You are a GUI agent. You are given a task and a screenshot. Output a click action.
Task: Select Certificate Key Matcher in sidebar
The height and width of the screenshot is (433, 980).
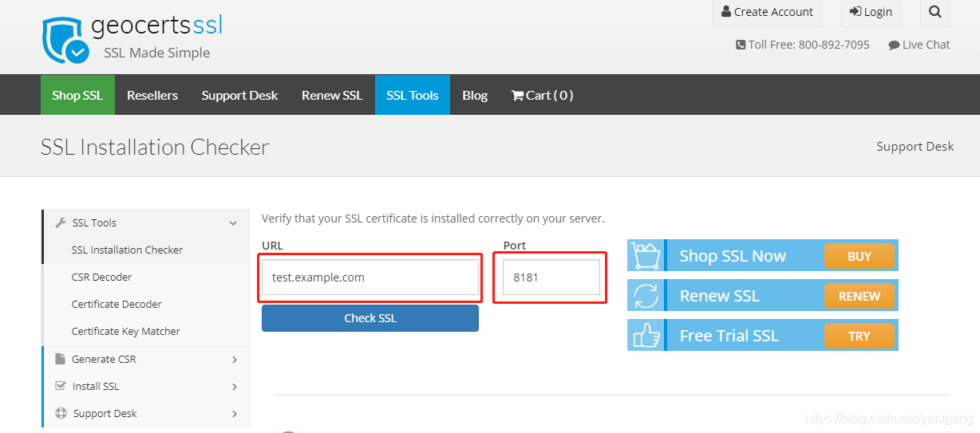point(125,331)
